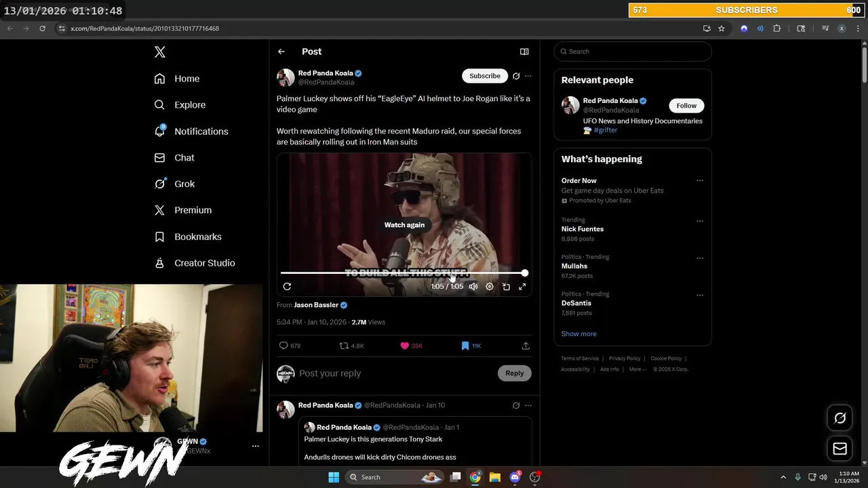Open video settings gear

click(x=490, y=287)
